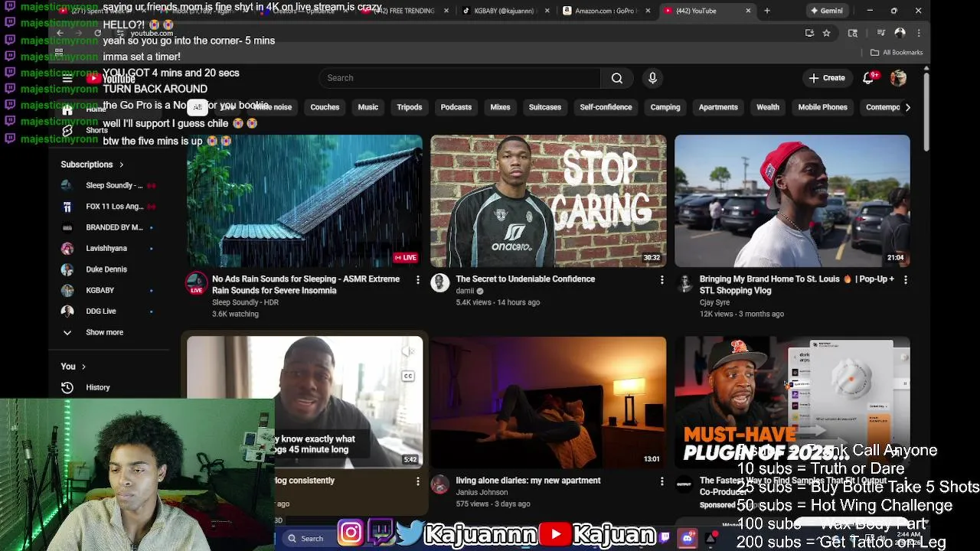This screenshot has height=551, width=980.
Task: Select the Mobile Phones chip
Action: 823,107
